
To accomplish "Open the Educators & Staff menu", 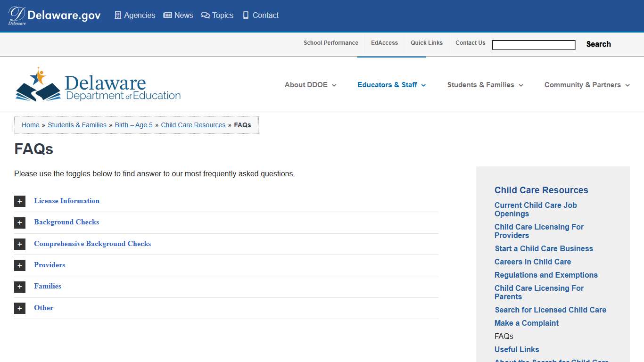I will (391, 85).
